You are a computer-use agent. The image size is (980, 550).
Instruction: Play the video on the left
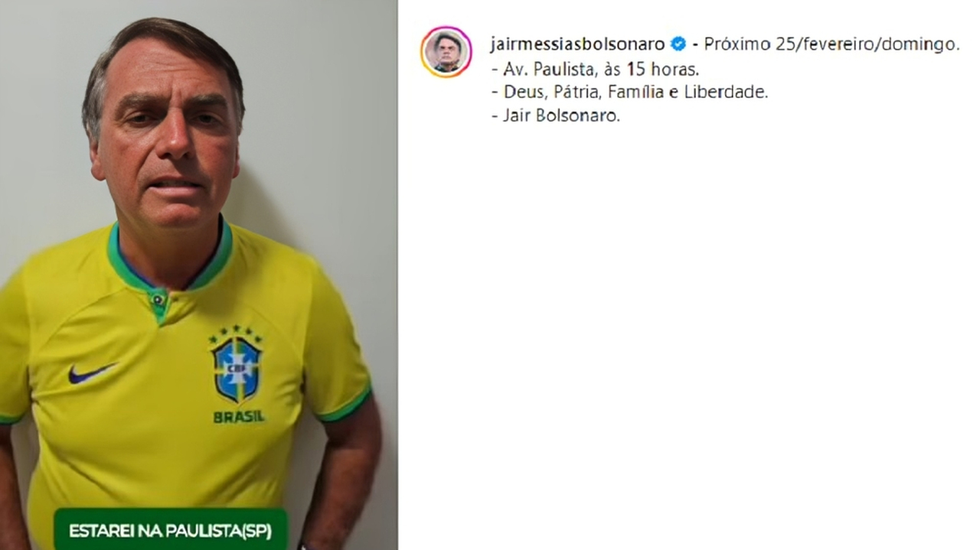(198, 275)
